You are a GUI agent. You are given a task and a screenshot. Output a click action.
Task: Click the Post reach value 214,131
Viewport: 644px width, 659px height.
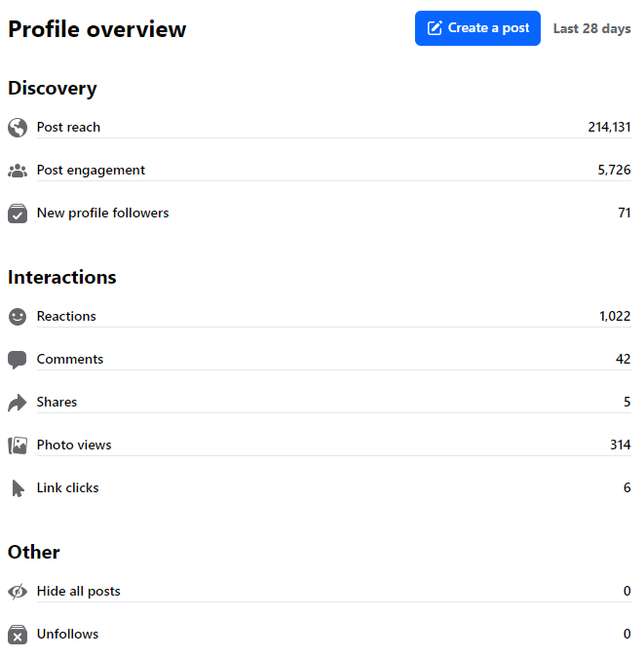click(x=609, y=127)
